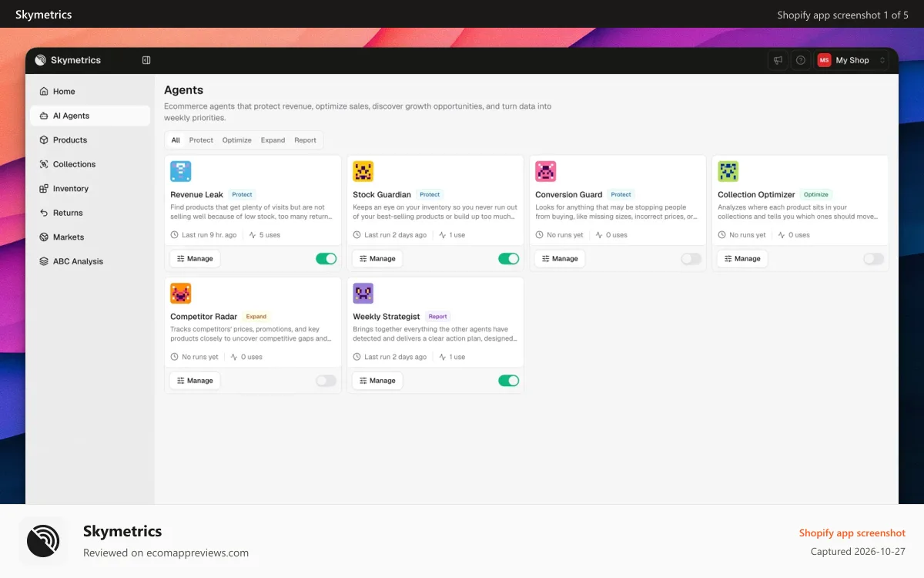The height and width of the screenshot is (578, 924).
Task: Click the Protect badge on Conversion Guard
Action: click(x=621, y=195)
